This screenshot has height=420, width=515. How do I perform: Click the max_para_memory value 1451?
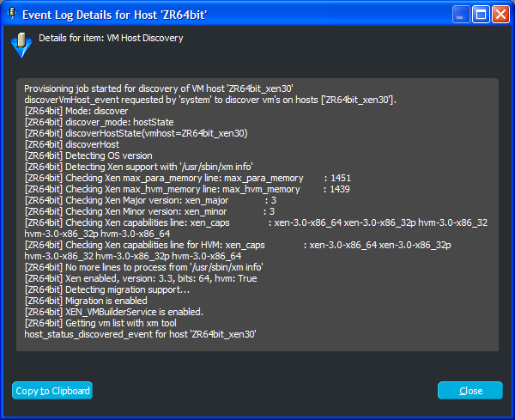click(341, 178)
